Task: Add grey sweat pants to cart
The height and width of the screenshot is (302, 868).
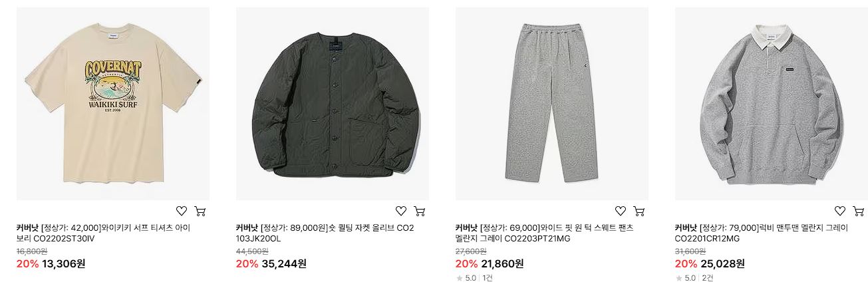Action: pyautogui.click(x=639, y=211)
